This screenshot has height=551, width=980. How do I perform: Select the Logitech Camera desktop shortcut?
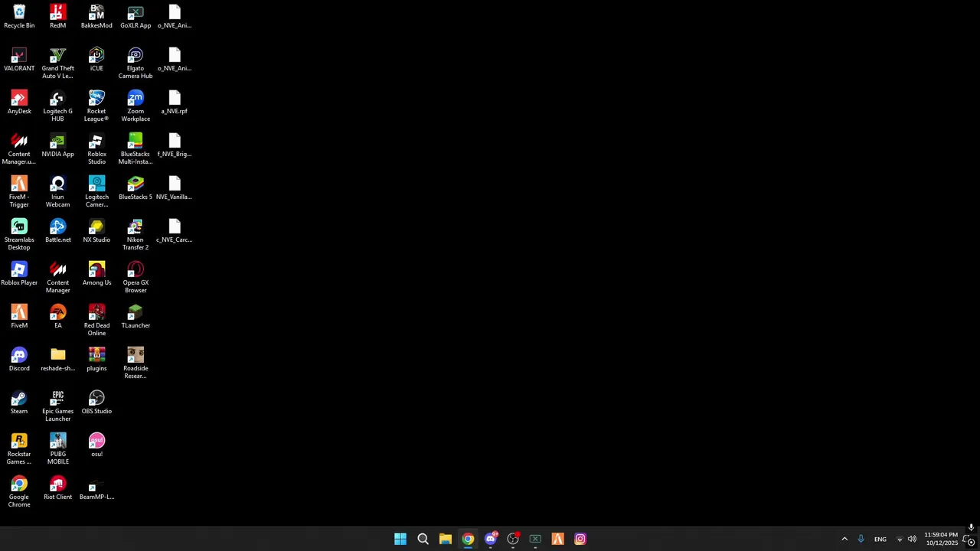tap(96, 192)
